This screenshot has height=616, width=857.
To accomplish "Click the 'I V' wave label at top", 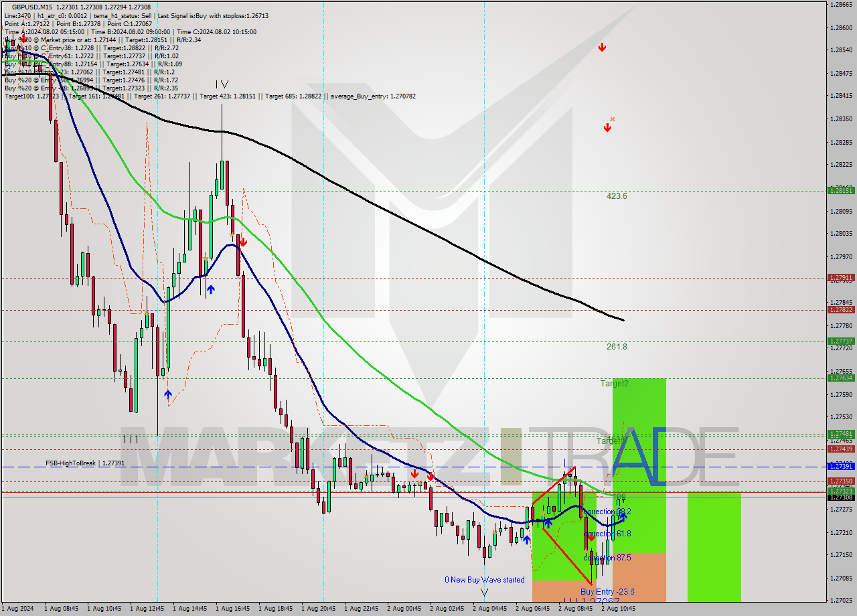I will 222,84.
